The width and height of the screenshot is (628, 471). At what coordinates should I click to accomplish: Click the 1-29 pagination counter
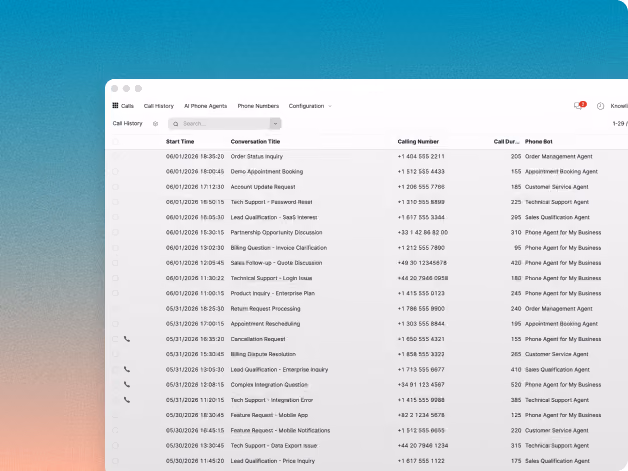620,123
